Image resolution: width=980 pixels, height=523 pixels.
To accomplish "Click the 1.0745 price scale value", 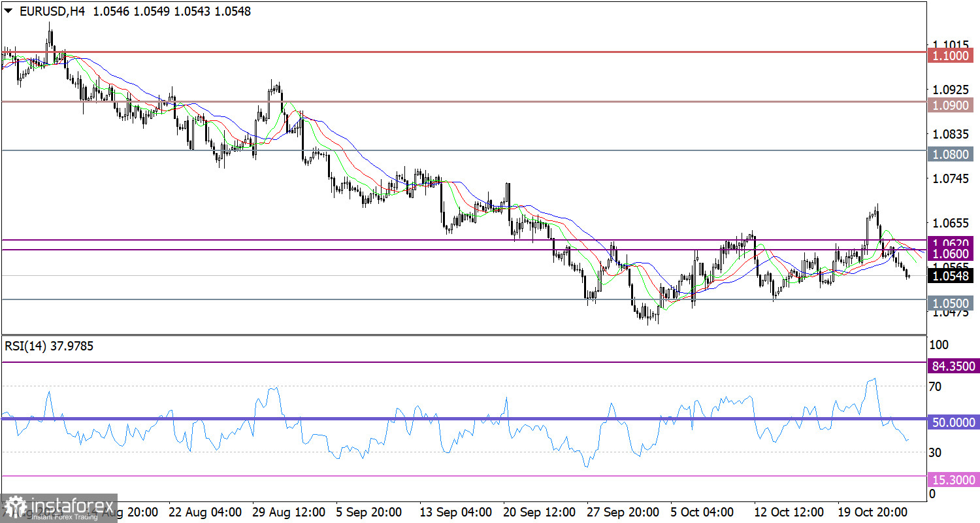I will 951,178.
